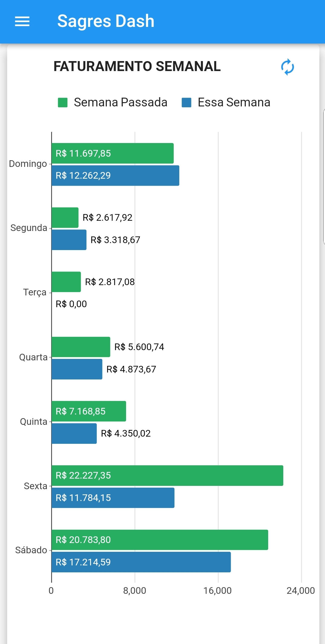Viewport: 325px width, 644px height.
Task: Select Sábado green bar R$ 20.783,80
Action: 160,540
